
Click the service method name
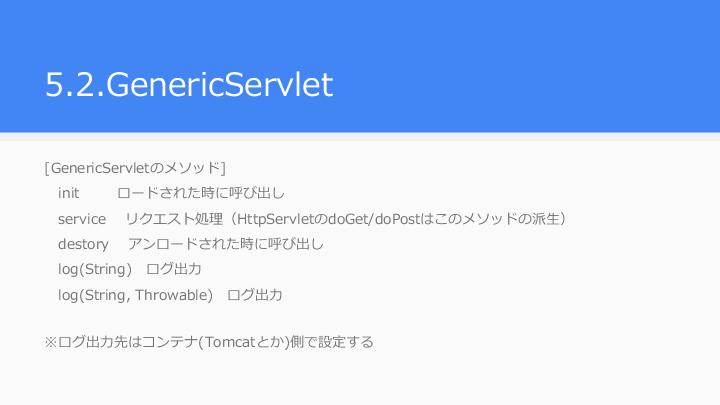click(82, 219)
